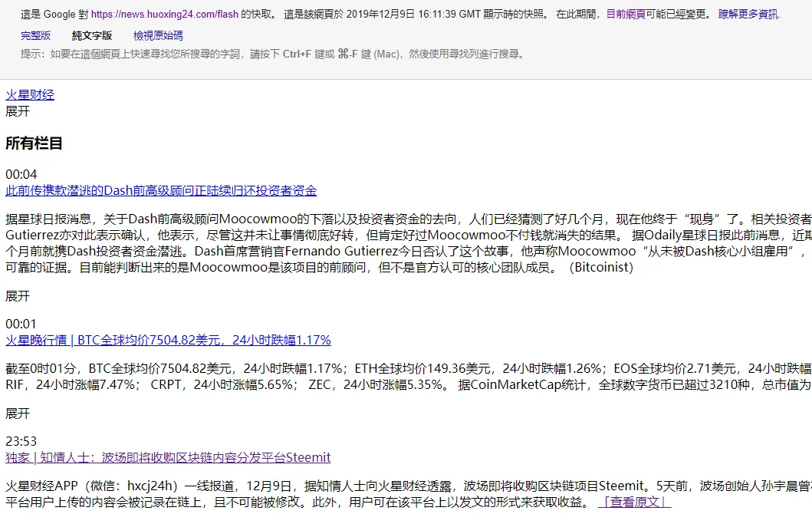Open the Dash前高级顾问 article headline
The height and width of the screenshot is (514, 812).
click(x=161, y=190)
